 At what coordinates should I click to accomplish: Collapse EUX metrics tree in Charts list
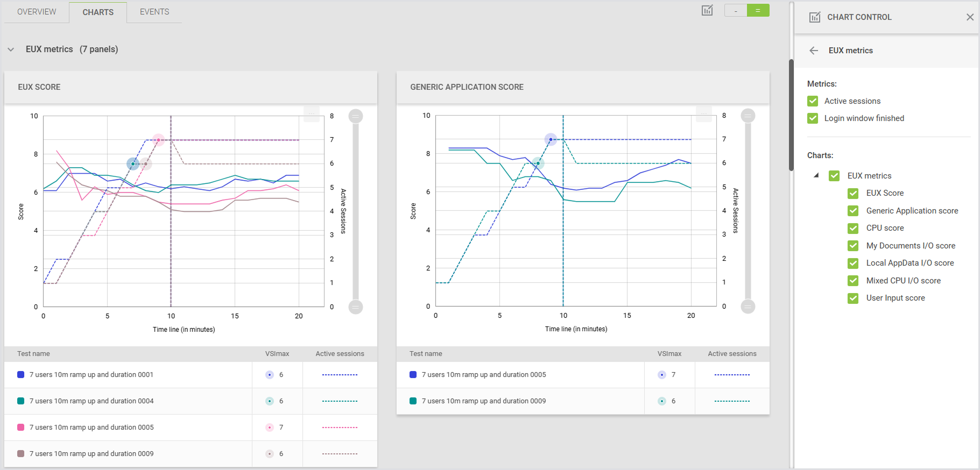pos(816,175)
